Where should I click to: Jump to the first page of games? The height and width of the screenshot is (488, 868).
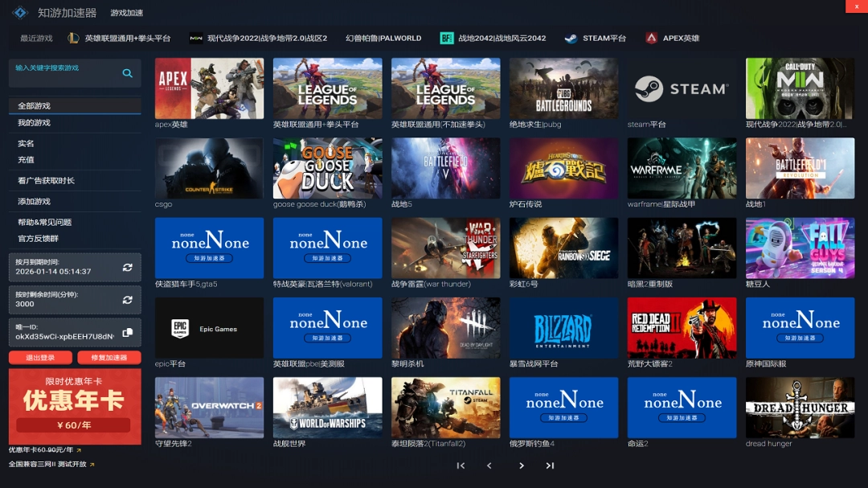pyautogui.click(x=461, y=465)
